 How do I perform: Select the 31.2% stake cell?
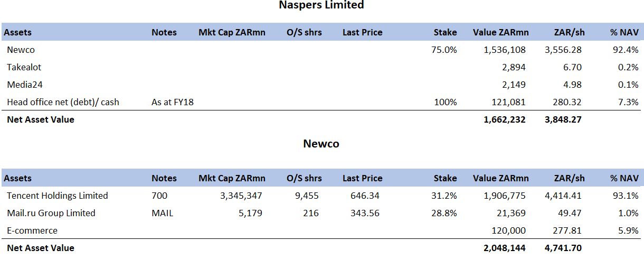[445, 196]
